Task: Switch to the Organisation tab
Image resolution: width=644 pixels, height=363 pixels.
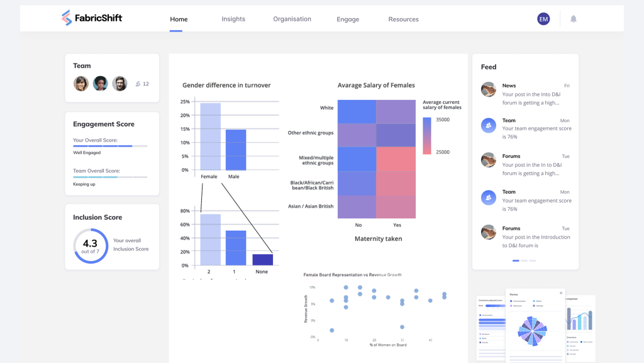Action: coord(292,19)
